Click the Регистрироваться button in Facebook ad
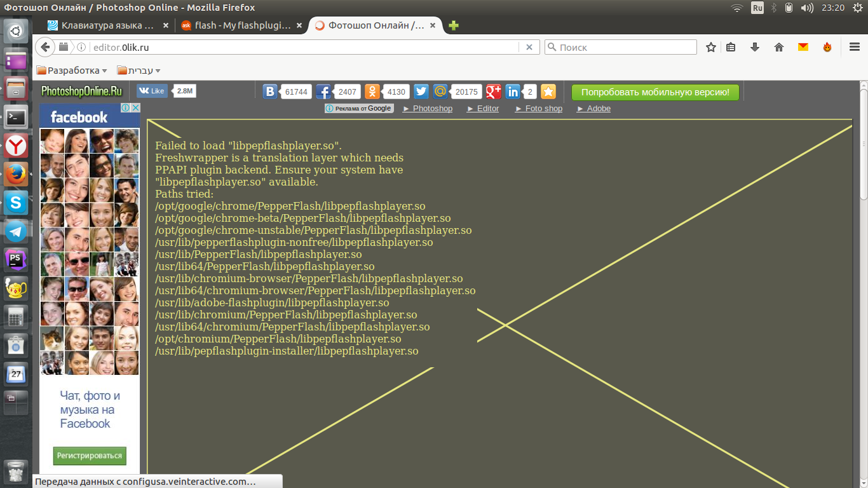Viewport: 868px width, 488px height. (90, 456)
